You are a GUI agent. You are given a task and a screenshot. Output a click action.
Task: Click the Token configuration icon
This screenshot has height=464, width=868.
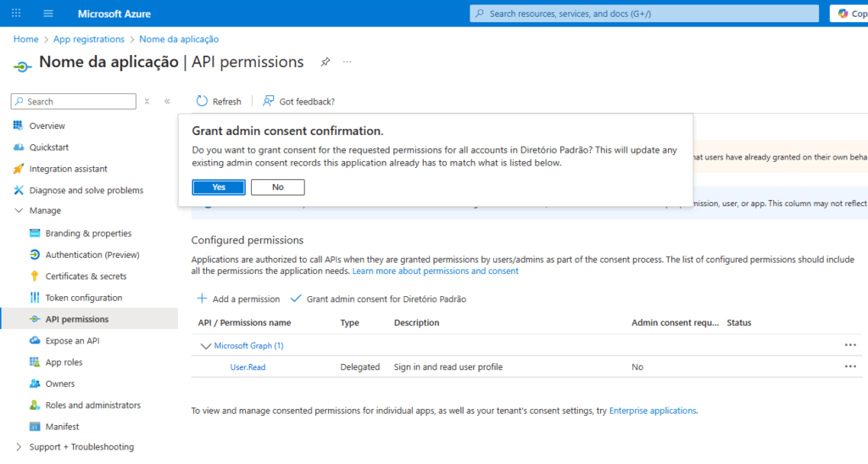click(34, 298)
